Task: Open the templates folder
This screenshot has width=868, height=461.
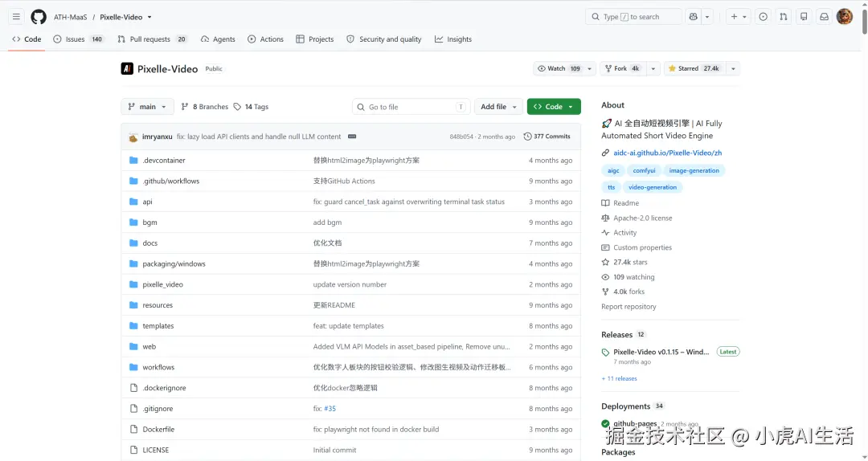Action: [158, 326]
